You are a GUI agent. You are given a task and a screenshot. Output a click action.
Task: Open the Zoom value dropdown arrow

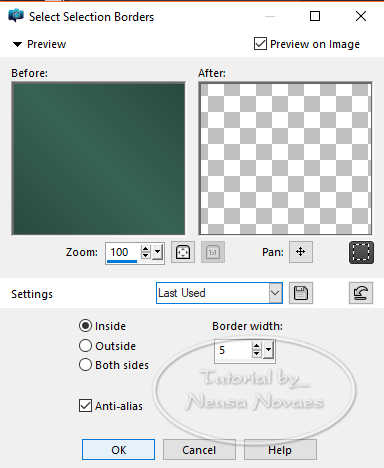(157, 252)
